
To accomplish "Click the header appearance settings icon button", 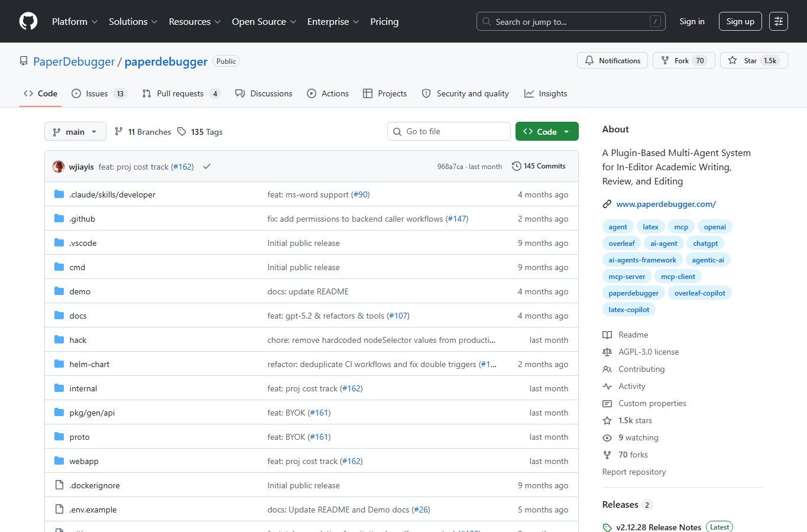I will [x=779, y=21].
